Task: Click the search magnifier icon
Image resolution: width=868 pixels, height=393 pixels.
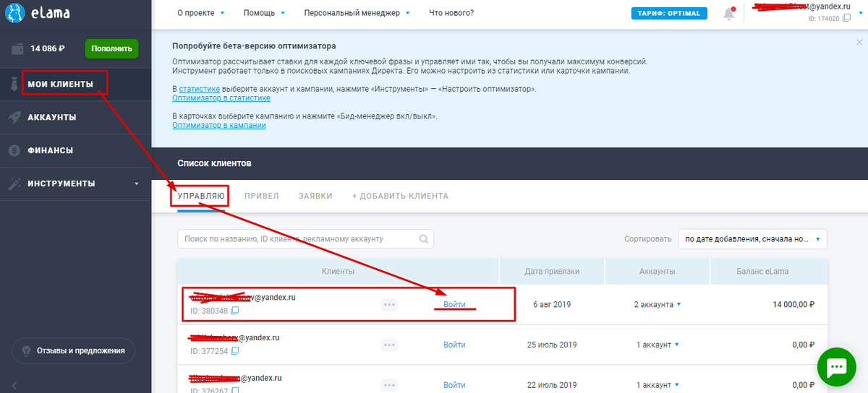Action: pos(425,238)
